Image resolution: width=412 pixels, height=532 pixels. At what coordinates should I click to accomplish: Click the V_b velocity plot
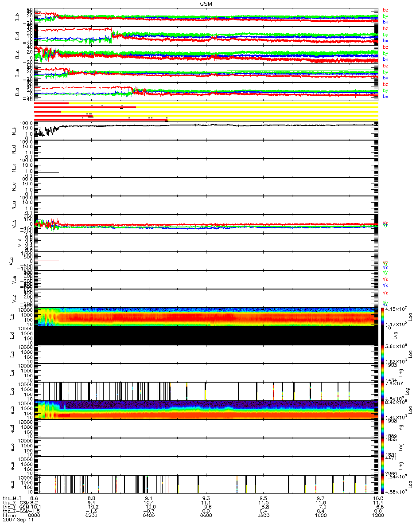click(x=206, y=224)
